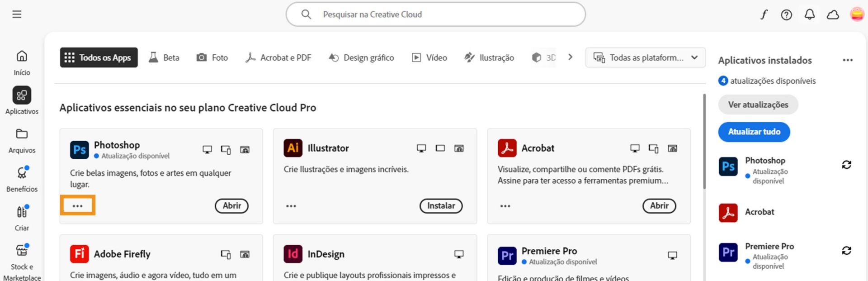Select Aplicativos in the sidebar
Image resolution: width=868 pixels, height=281 pixels.
click(22, 100)
